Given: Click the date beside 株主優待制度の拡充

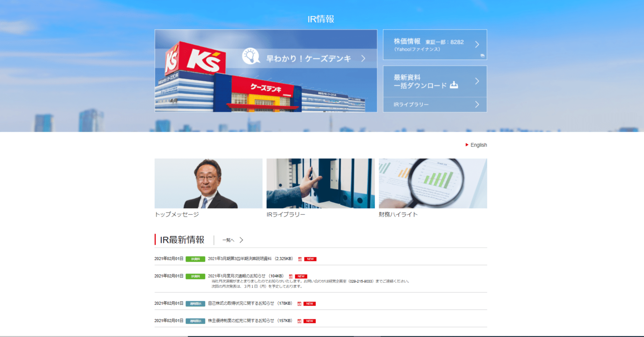Looking at the screenshot, I should pyautogui.click(x=169, y=321).
